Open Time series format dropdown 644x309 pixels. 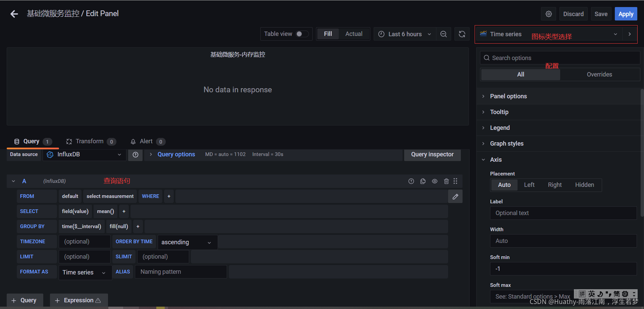(85, 272)
